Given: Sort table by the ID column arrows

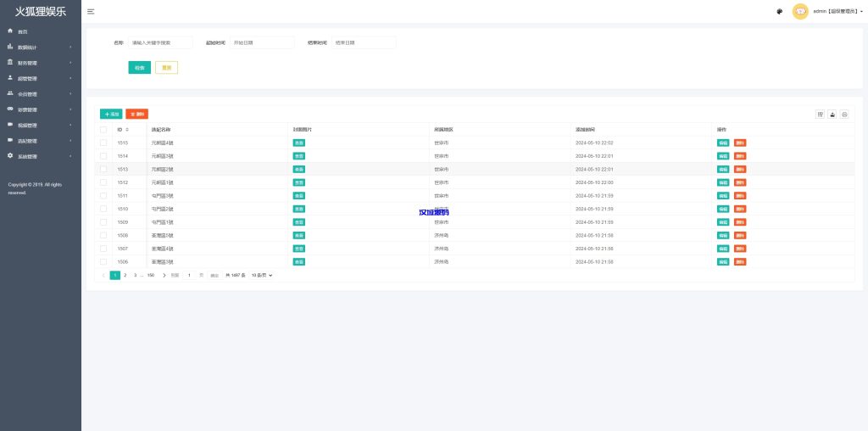Looking at the screenshot, I should click(127, 130).
